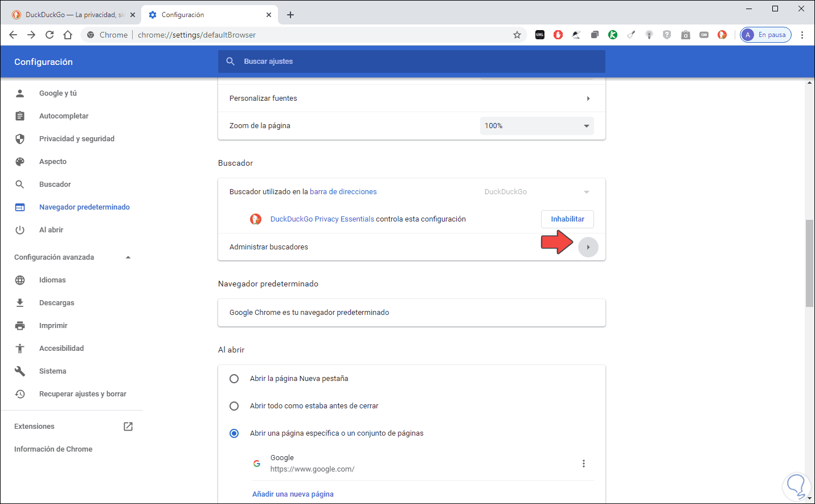
Task: Select Abrir todo como estaba antes de cerrar
Action: coord(234,406)
